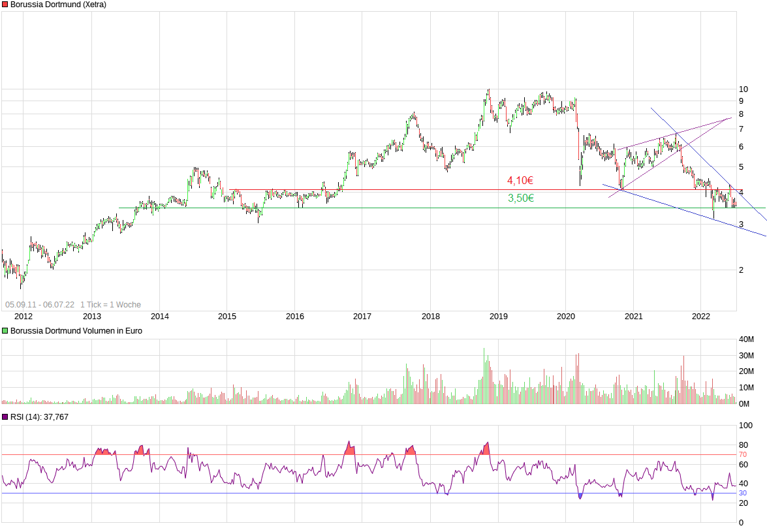Viewport: 767px width, 532px height.
Task: Click the red 70 overbought RSI label
Action: (x=742, y=454)
